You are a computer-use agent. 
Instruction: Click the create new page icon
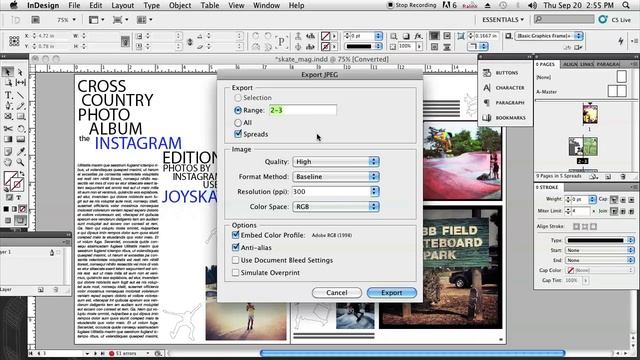tap(608, 176)
